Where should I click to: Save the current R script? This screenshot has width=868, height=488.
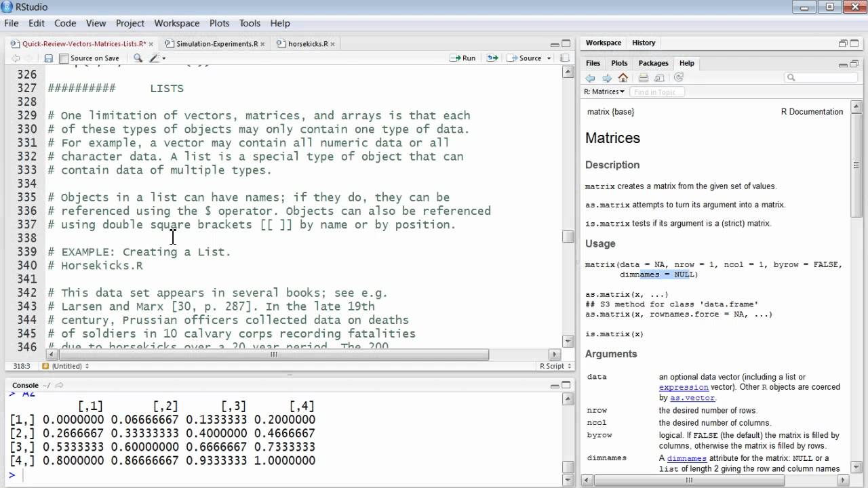click(x=49, y=58)
